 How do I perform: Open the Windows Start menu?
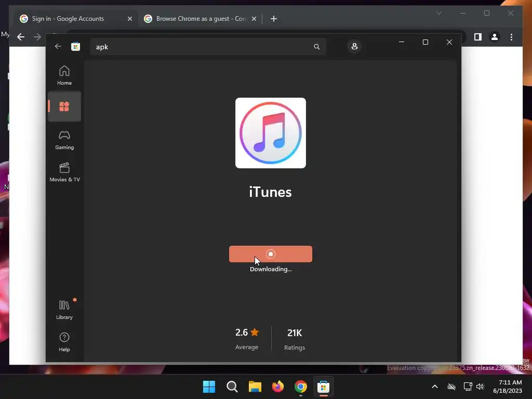[x=209, y=387]
